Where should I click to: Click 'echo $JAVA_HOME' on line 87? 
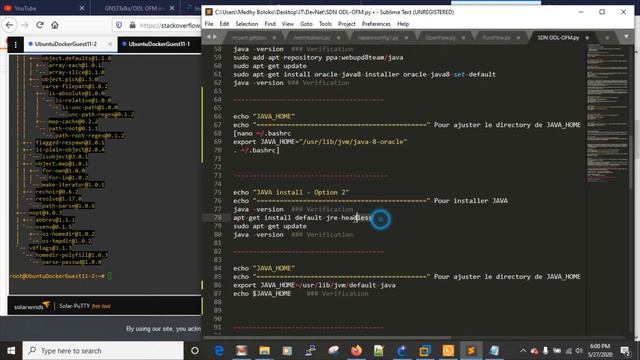[262, 293]
